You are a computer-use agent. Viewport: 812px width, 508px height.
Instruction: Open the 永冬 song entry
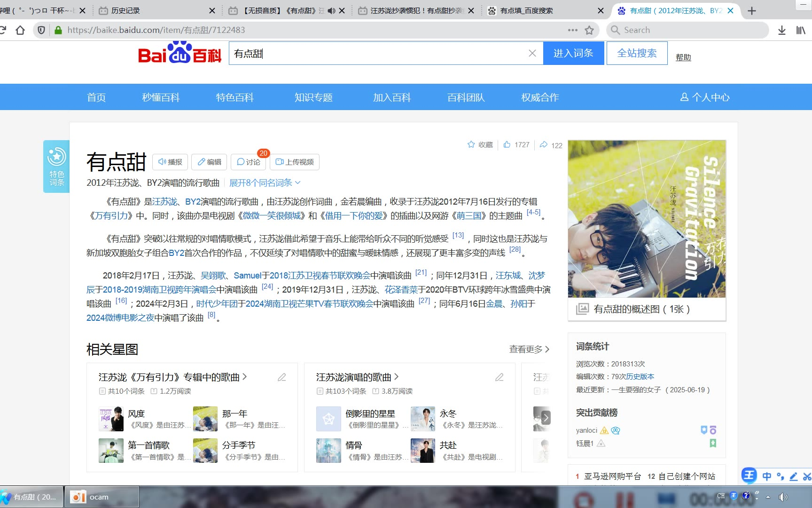[x=448, y=413]
